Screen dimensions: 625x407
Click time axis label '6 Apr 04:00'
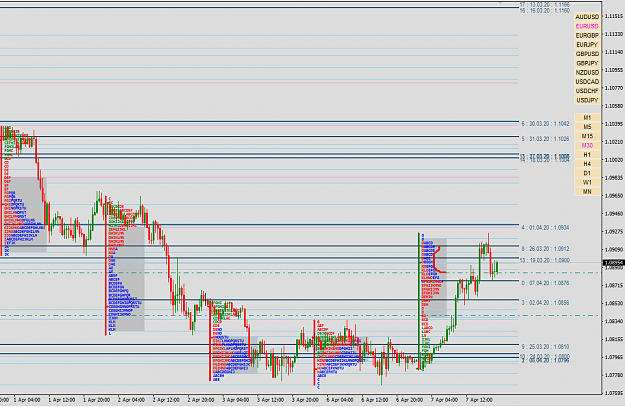pyautogui.click(x=340, y=399)
